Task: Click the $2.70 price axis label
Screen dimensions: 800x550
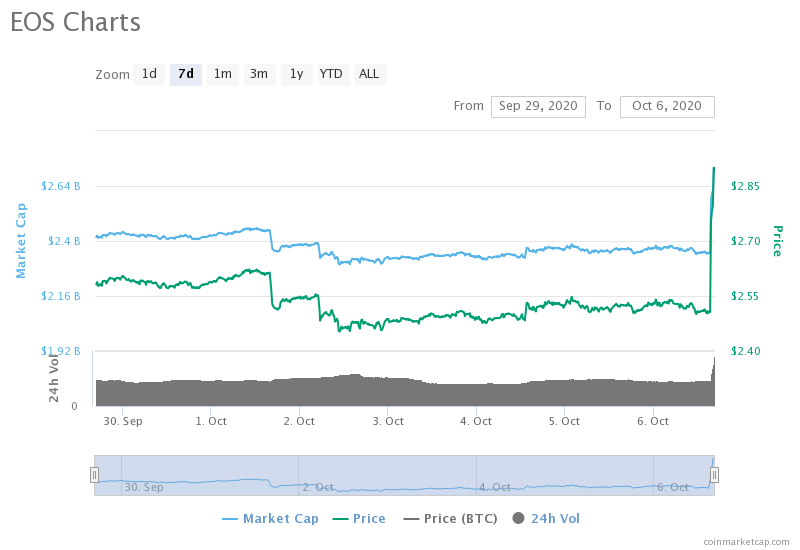Action: 745,241
